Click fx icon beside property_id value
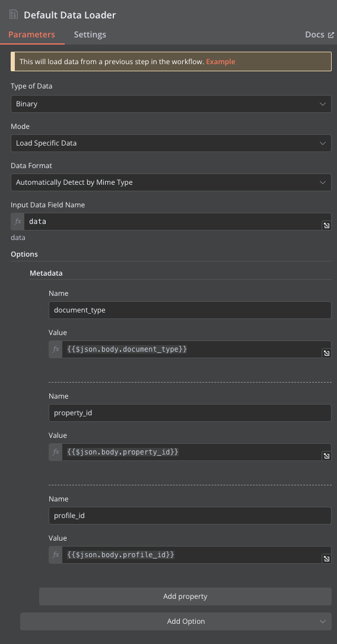Screen dimensions: 337x644 (55, 452)
